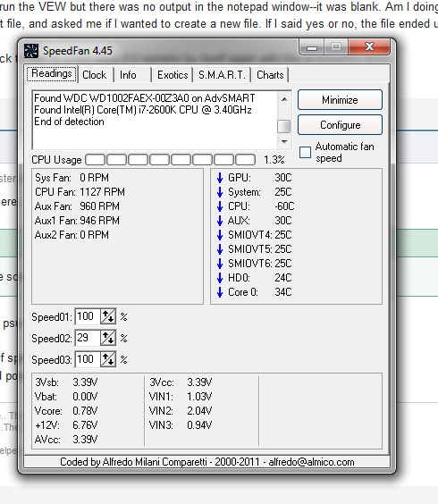The width and height of the screenshot is (438, 504).
Task: Click the Speed01 spinner arrows
Action: [x=108, y=317]
